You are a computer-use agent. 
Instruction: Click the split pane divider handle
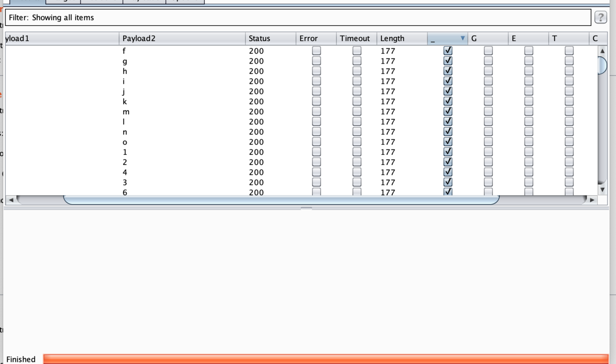307,209
